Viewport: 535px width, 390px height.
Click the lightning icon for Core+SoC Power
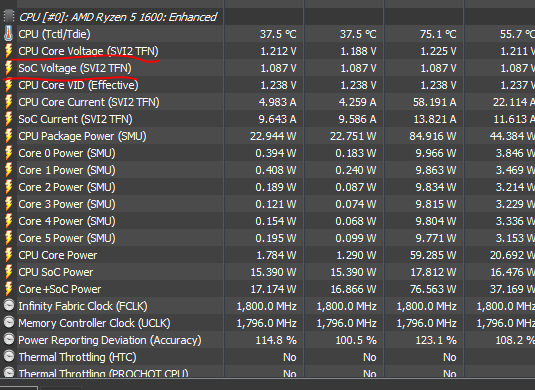tap(9, 289)
